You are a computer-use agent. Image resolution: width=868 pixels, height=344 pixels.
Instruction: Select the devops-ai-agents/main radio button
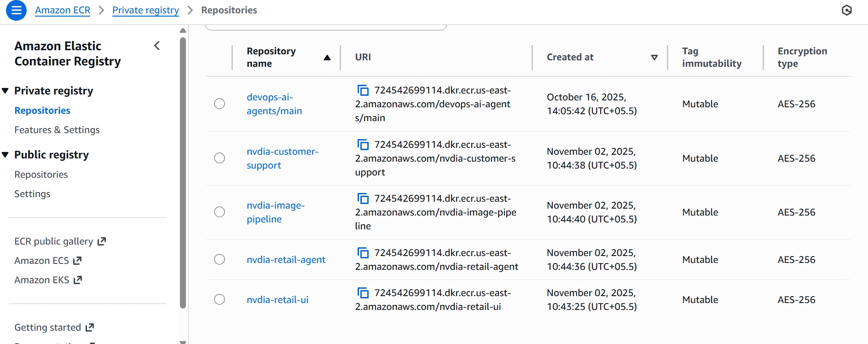(x=220, y=104)
